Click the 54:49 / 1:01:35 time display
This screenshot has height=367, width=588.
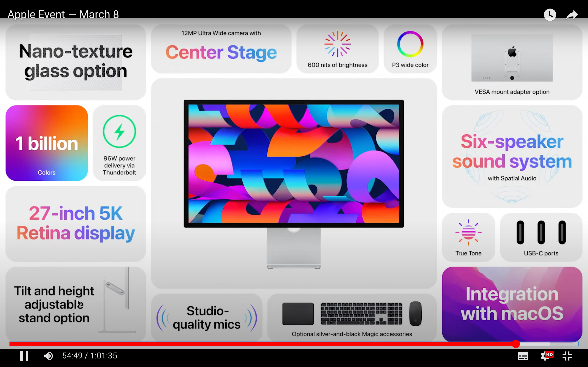click(x=90, y=356)
